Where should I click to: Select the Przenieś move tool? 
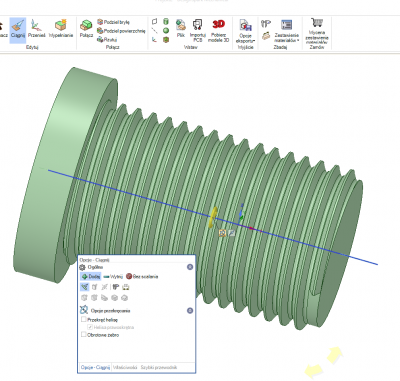pyautogui.click(x=36, y=29)
